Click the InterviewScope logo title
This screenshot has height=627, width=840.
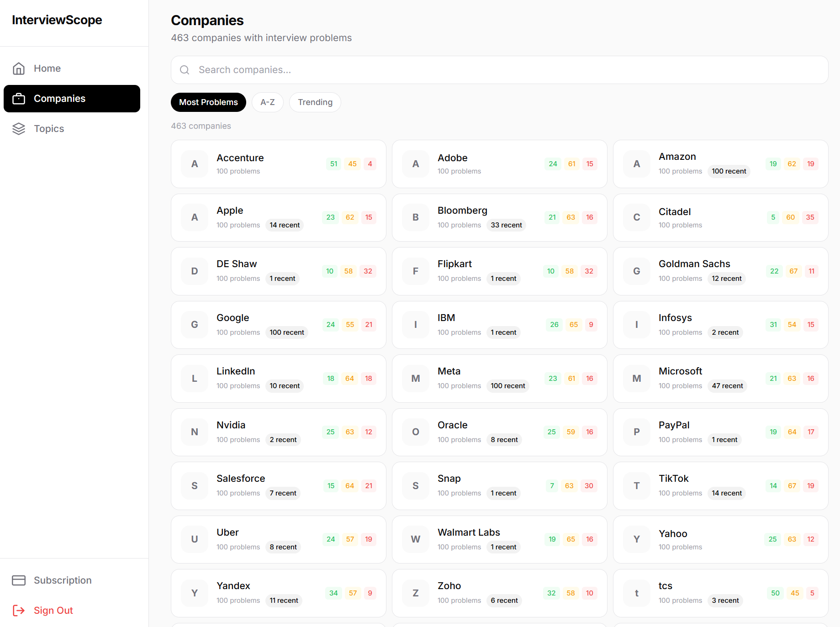pos(57,20)
